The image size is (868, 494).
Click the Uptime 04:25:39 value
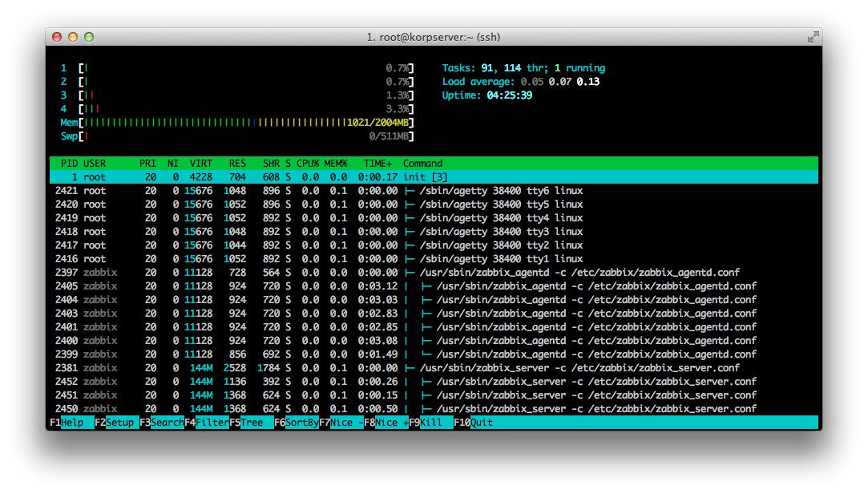[x=509, y=95]
